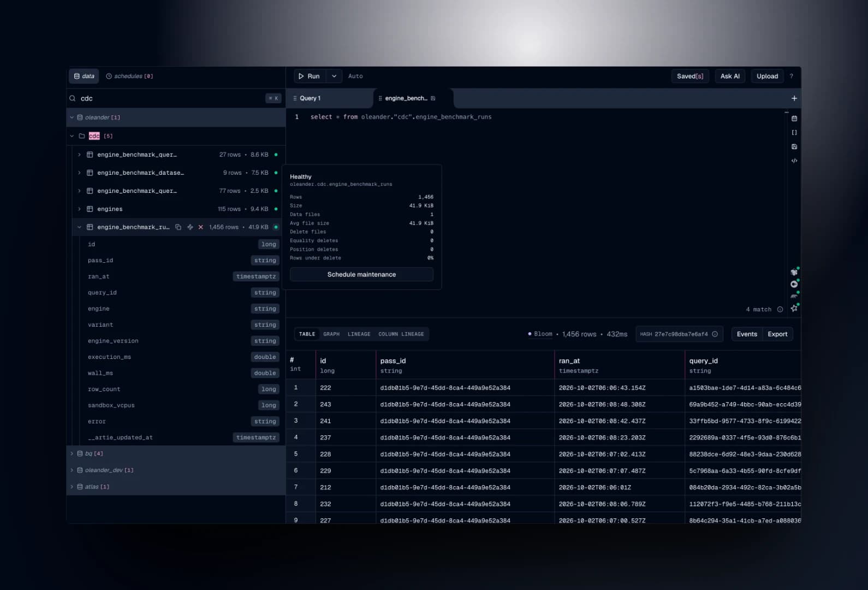Click the green status dot on engine_benchmark_runs row
Viewport: 868px width, 590px height.
(276, 227)
